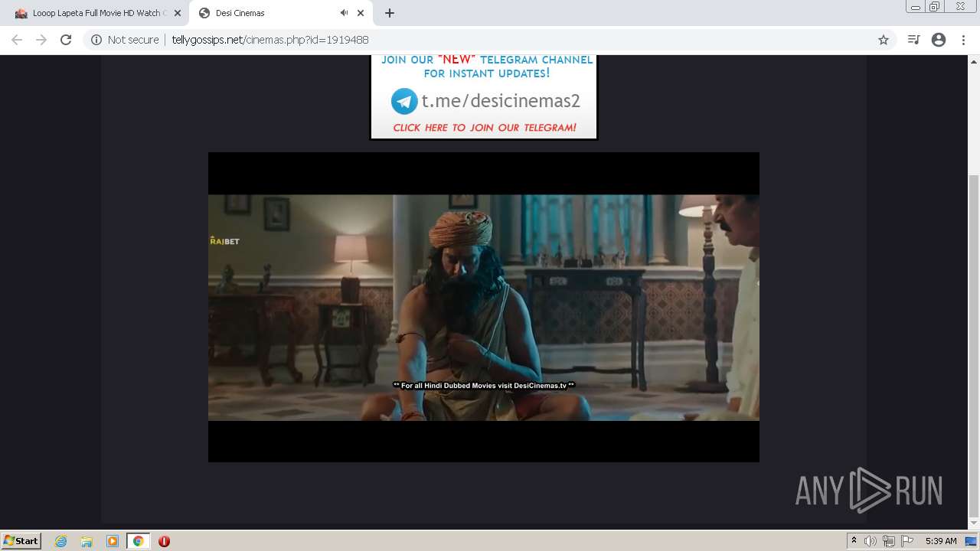View the Not secure site information
Image resolution: width=980 pixels, height=551 pixels.
pos(125,40)
